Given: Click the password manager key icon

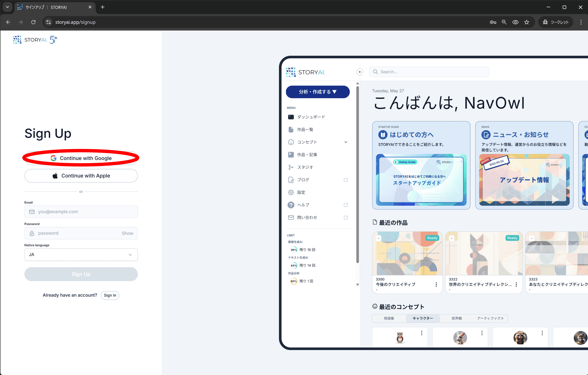Looking at the screenshot, I should tap(493, 22).
